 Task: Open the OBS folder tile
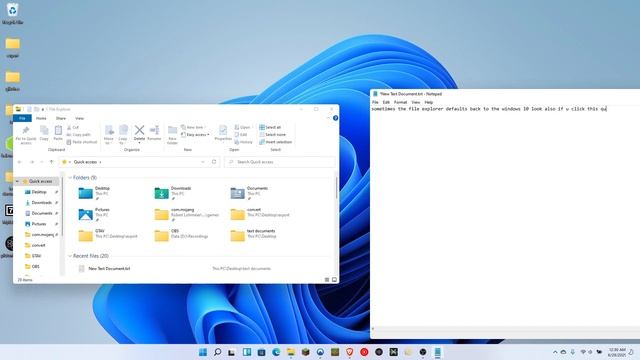tap(182, 235)
